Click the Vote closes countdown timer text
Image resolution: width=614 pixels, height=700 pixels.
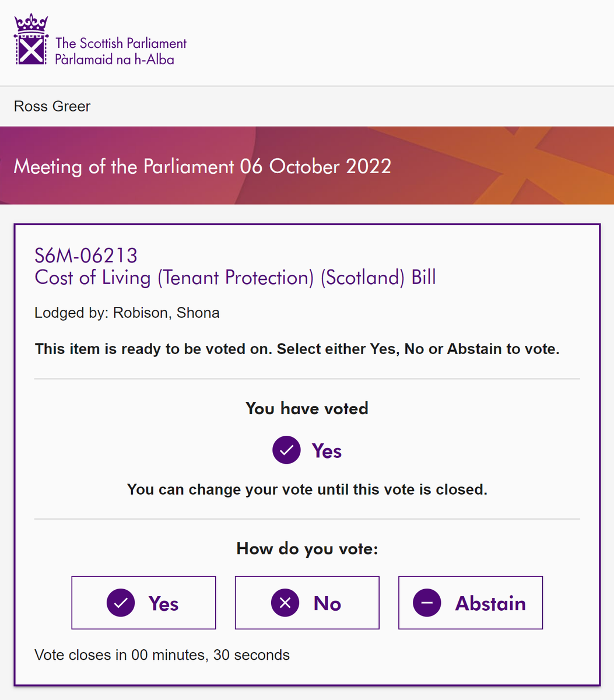pyautogui.click(x=162, y=655)
